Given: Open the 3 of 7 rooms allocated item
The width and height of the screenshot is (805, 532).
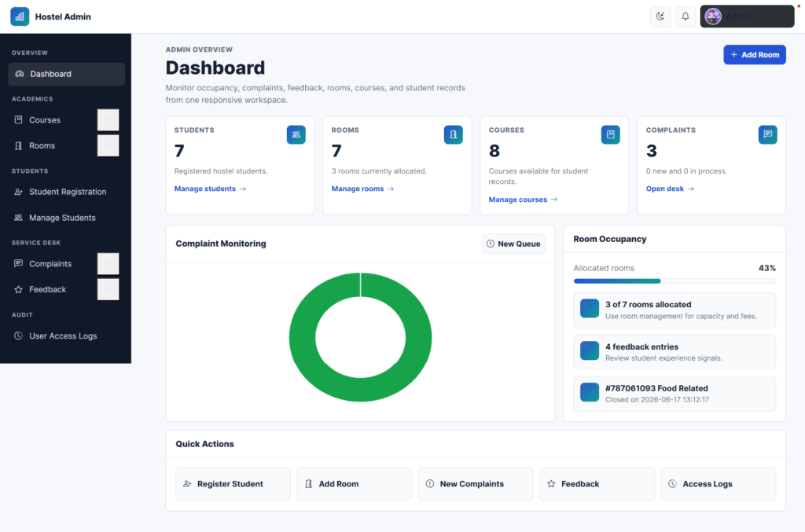Looking at the screenshot, I should pos(675,310).
